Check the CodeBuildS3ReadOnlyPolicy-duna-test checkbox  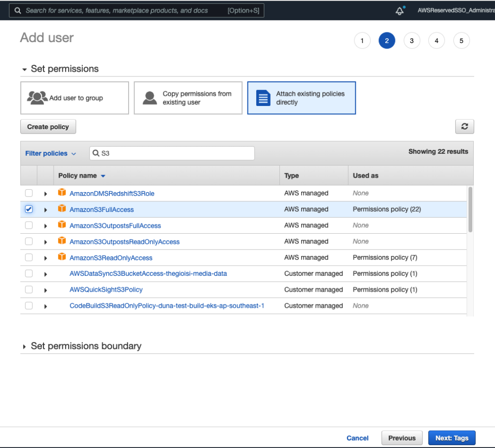pyautogui.click(x=29, y=306)
